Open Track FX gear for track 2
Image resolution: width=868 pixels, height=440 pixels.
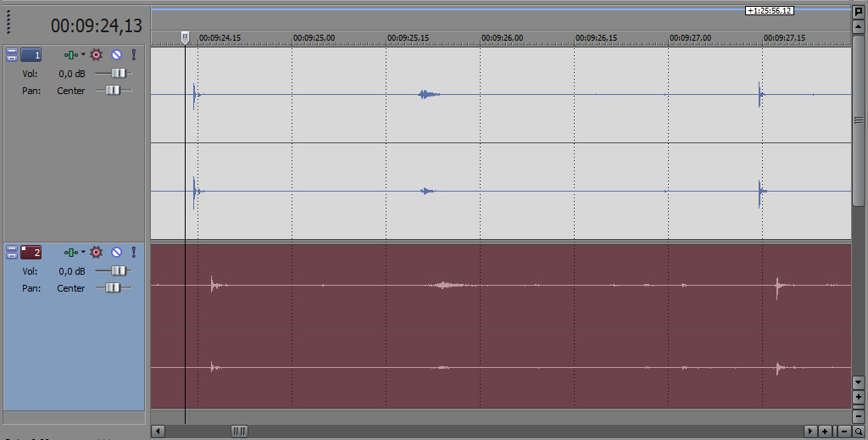point(97,253)
